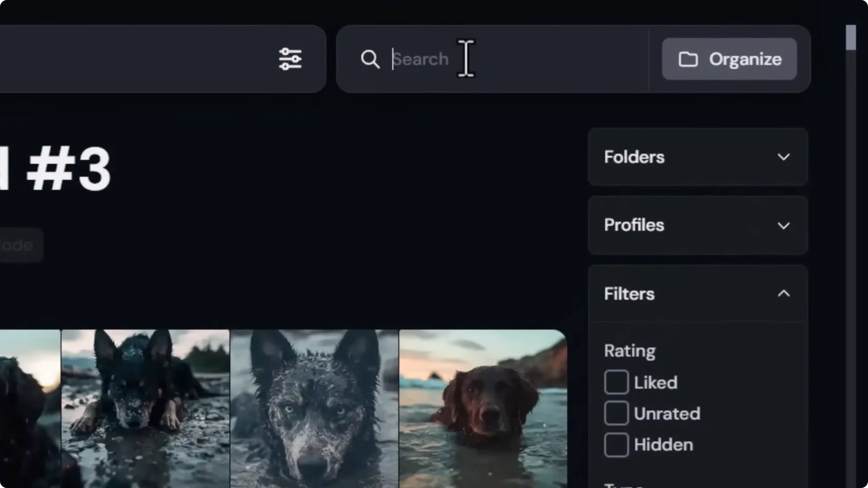
Task: Open the Folders section header
Action: pyautogui.click(x=634, y=157)
